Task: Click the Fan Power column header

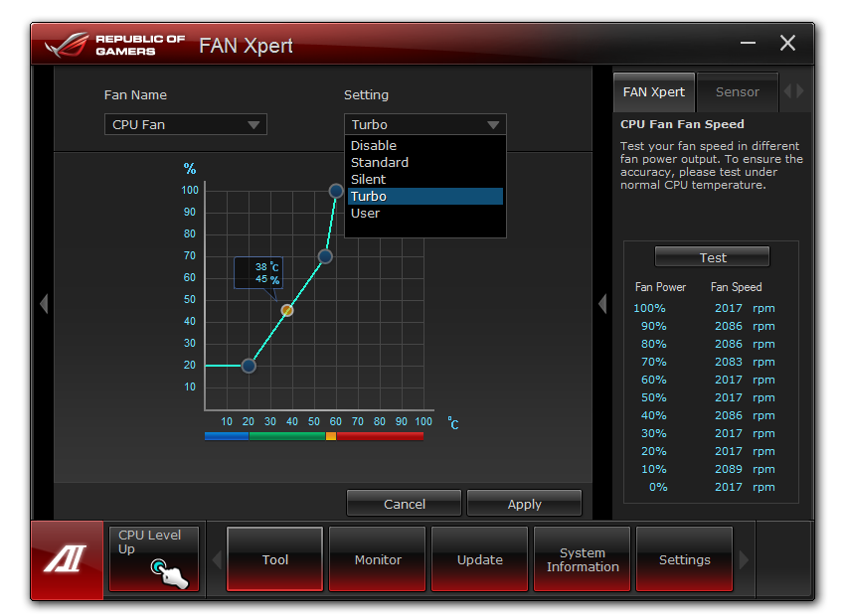Action: point(660,287)
